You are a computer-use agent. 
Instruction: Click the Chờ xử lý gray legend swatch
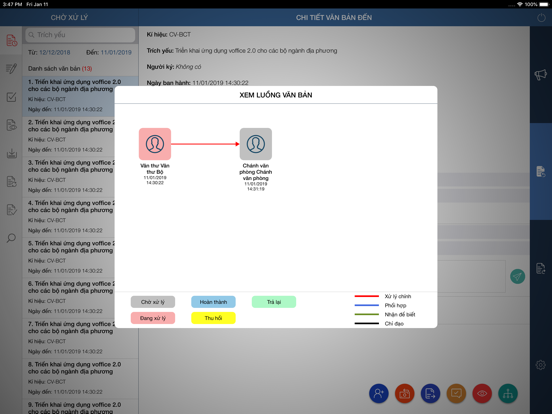153,302
